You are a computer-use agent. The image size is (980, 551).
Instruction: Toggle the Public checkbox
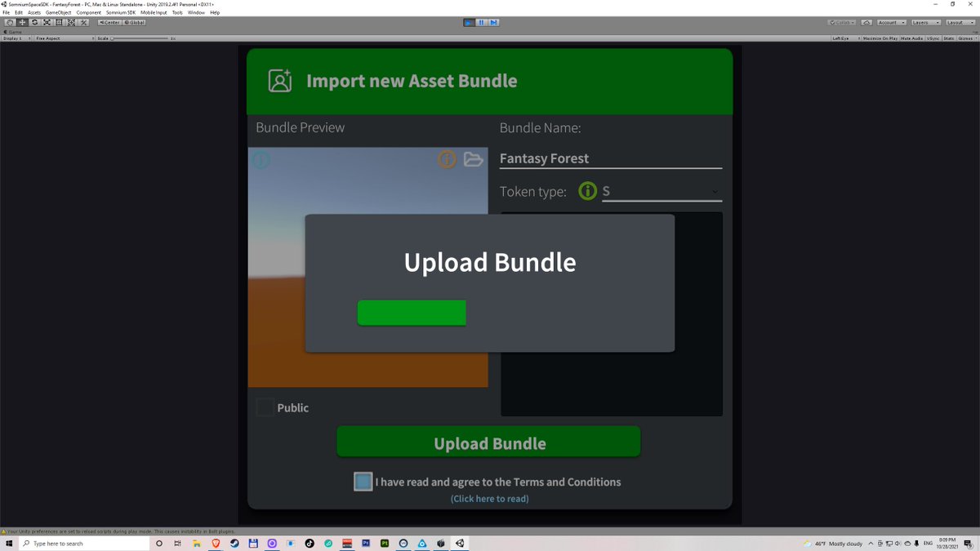click(265, 407)
